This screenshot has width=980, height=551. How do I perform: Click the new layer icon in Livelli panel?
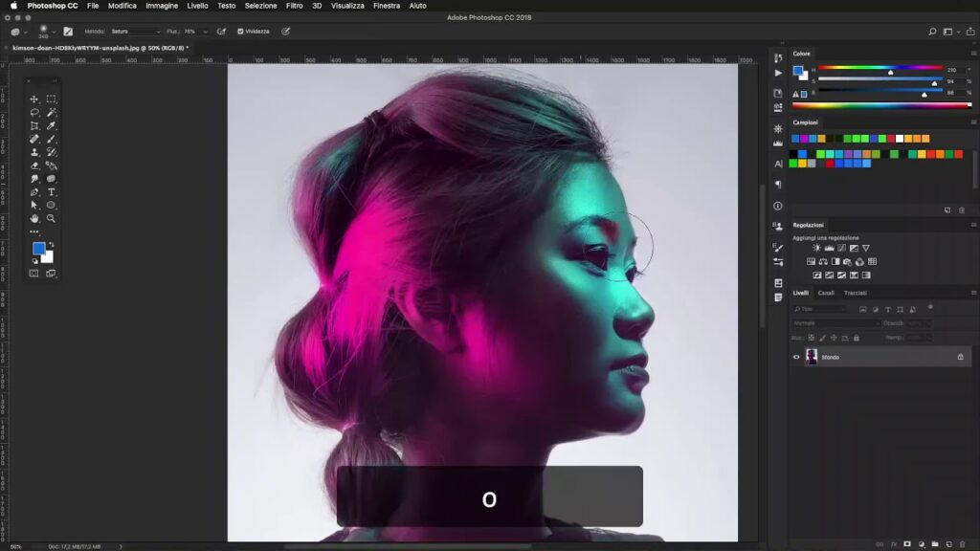click(x=946, y=543)
